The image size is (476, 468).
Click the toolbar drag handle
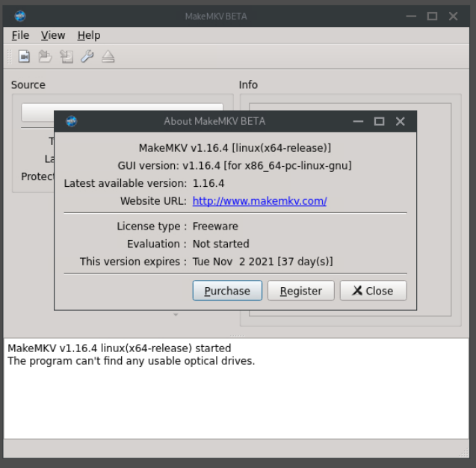tap(9, 57)
